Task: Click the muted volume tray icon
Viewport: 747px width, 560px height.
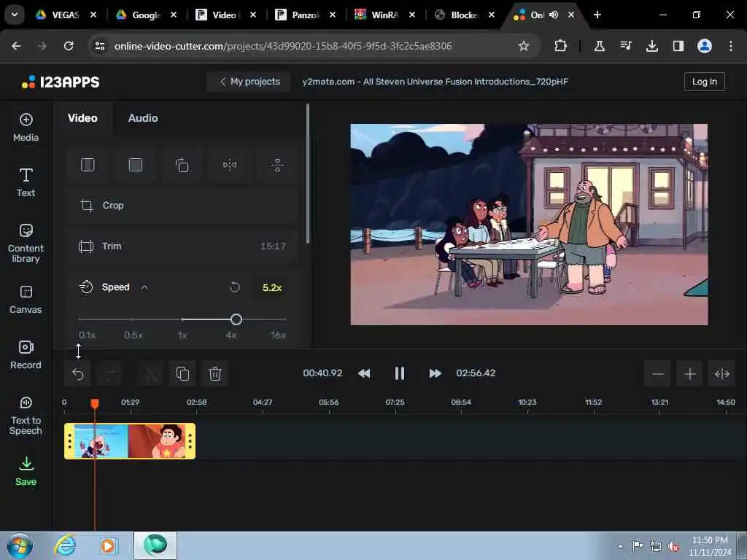Action: 673,547
